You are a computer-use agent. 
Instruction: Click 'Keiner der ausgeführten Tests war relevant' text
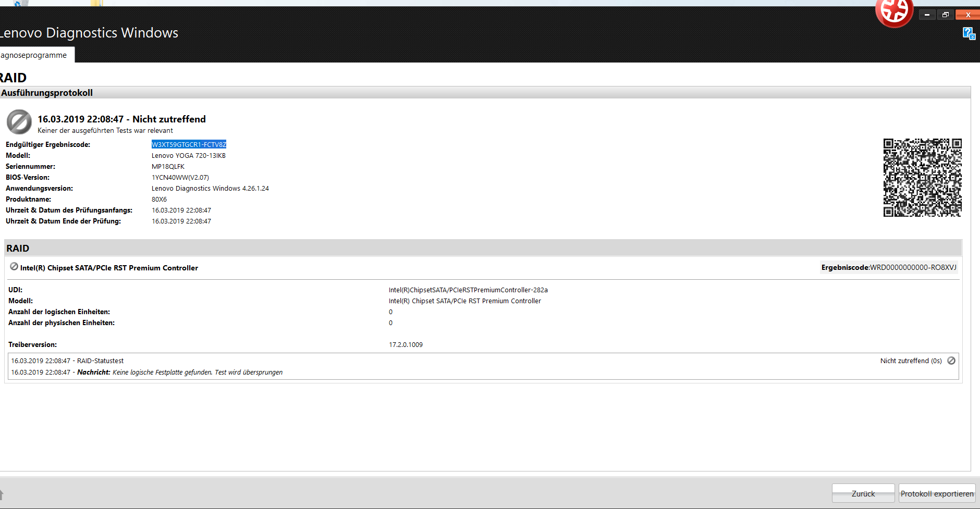[105, 130]
